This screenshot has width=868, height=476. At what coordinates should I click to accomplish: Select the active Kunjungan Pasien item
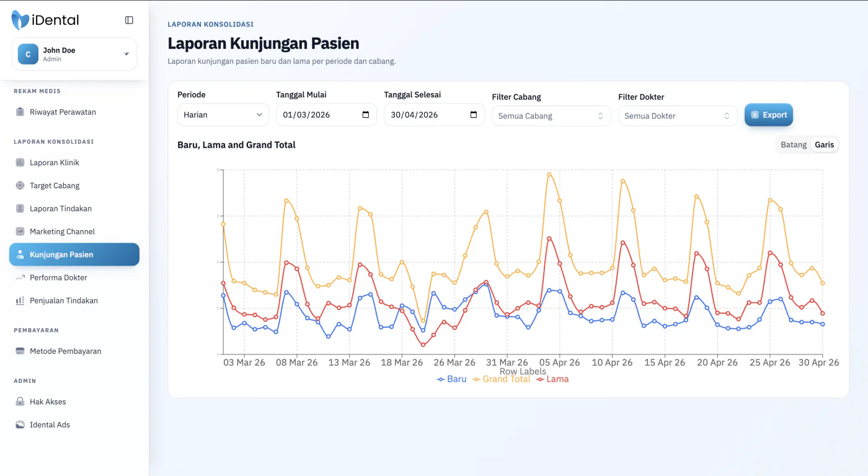pyautogui.click(x=74, y=254)
